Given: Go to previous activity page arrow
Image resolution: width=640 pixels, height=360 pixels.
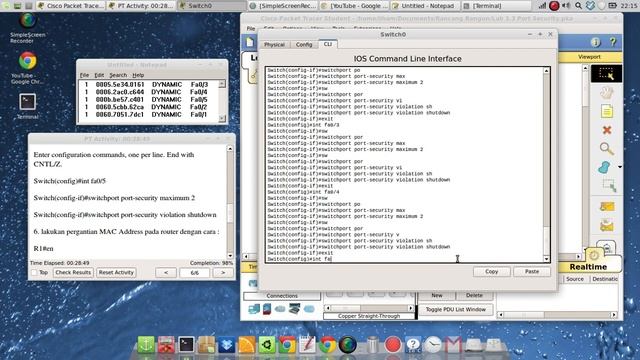Looking at the screenshot, I should pos(166,272).
